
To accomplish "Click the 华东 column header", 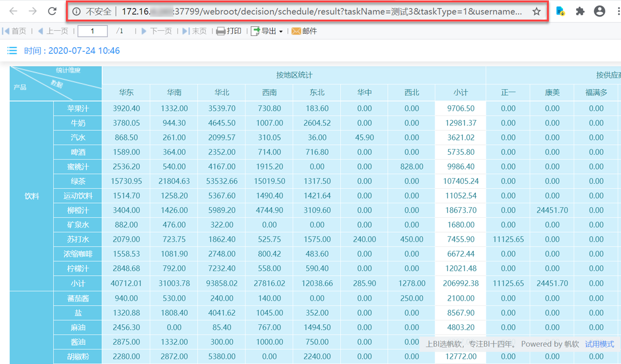I will tap(126, 92).
